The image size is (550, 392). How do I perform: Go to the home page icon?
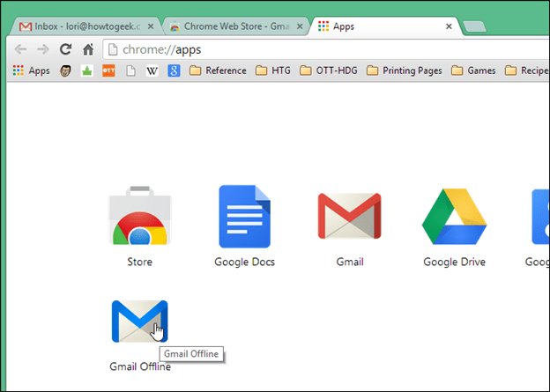88,49
